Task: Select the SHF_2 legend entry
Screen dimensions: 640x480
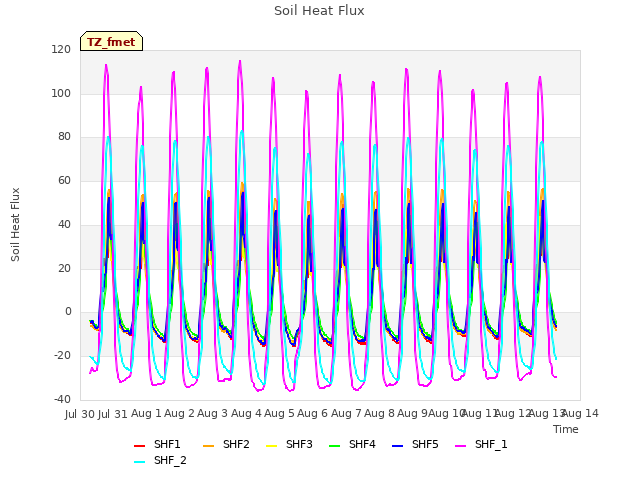Action: (x=160, y=460)
